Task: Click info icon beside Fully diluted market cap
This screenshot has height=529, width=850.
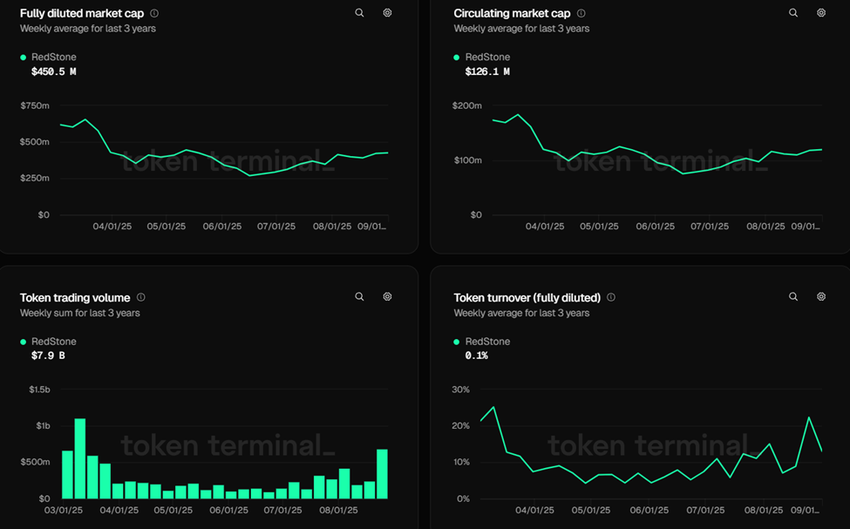Action: (154, 14)
